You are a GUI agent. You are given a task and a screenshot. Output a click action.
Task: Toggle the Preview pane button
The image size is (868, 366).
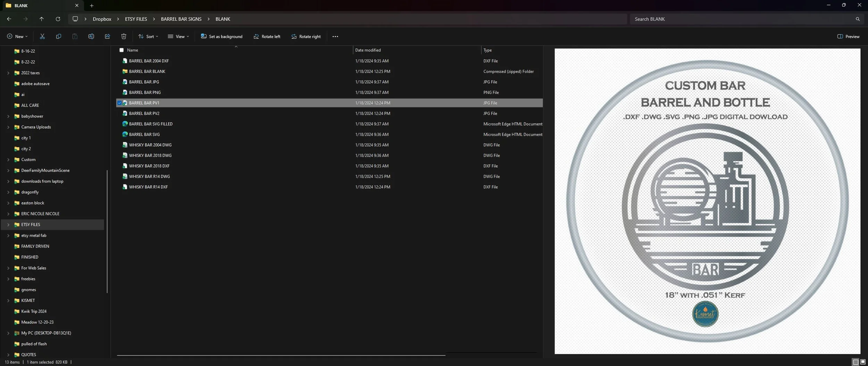(x=849, y=36)
